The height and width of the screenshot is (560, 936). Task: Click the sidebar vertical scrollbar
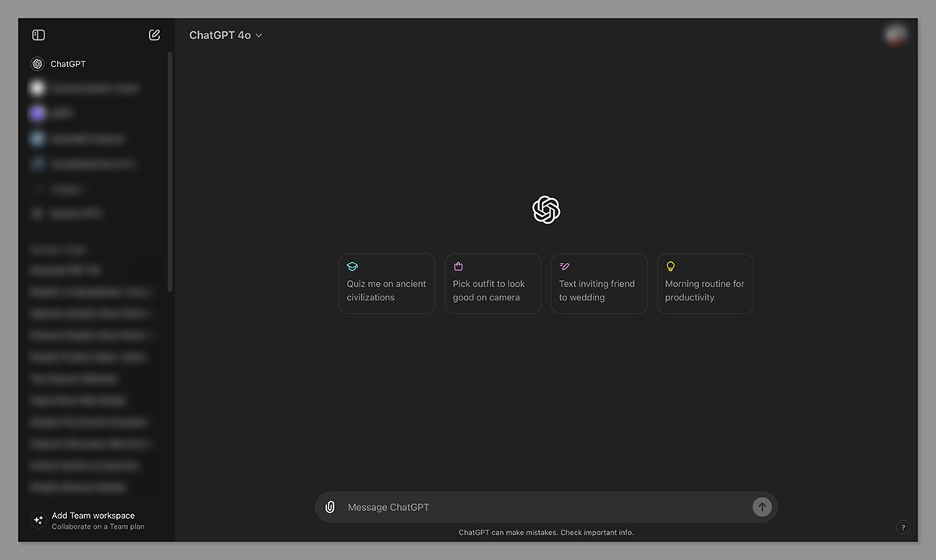coord(170,172)
